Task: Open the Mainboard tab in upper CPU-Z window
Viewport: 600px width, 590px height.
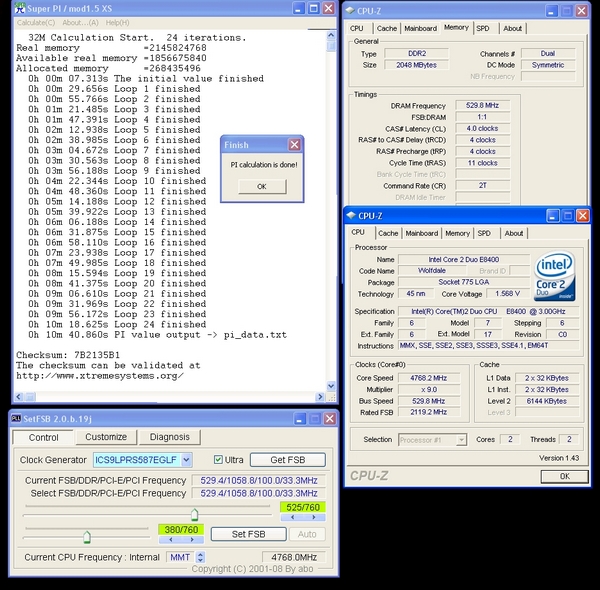Action: point(421,28)
